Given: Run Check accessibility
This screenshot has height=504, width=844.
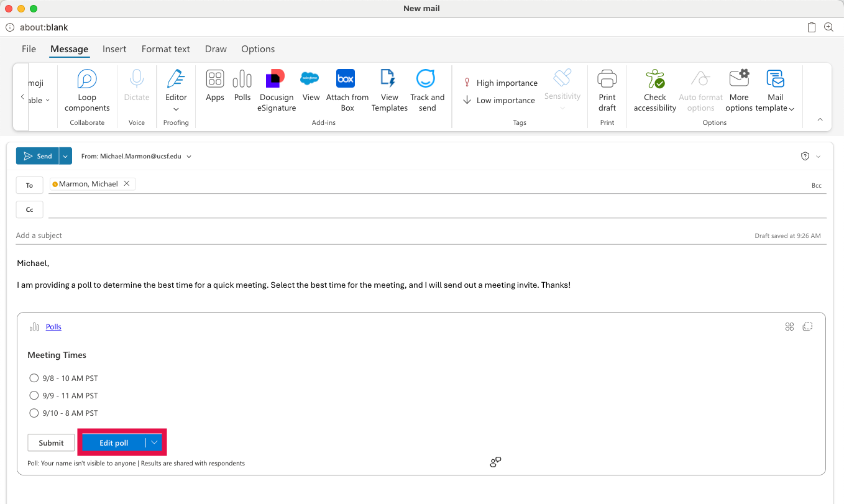Looking at the screenshot, I should (x=654, y=91).
